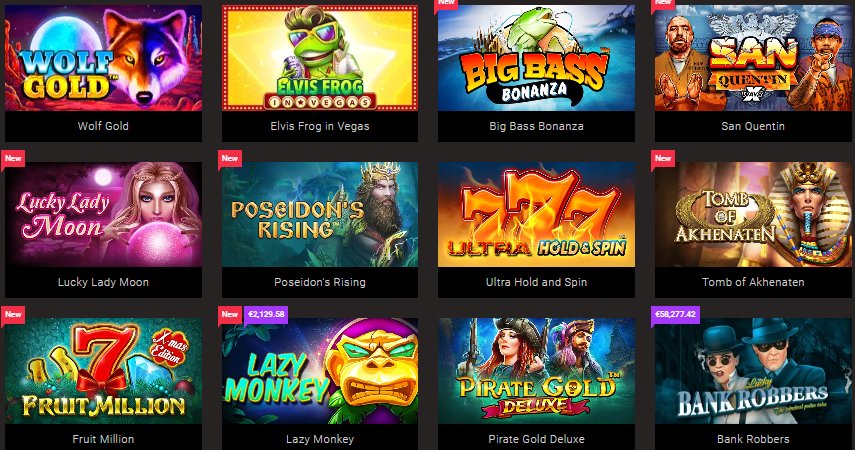The width and height of the screenshot is (855, 450).
Task: Select the San Quentin game thumbnail
Action: (x=753, y=58)
